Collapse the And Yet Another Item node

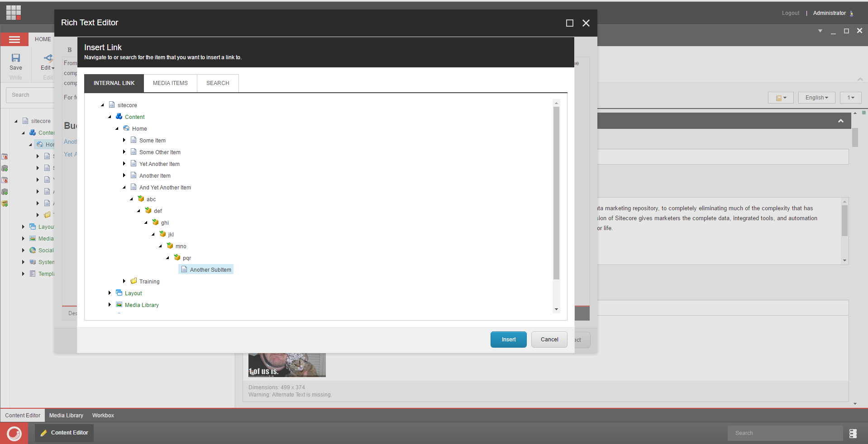point(124,187)
